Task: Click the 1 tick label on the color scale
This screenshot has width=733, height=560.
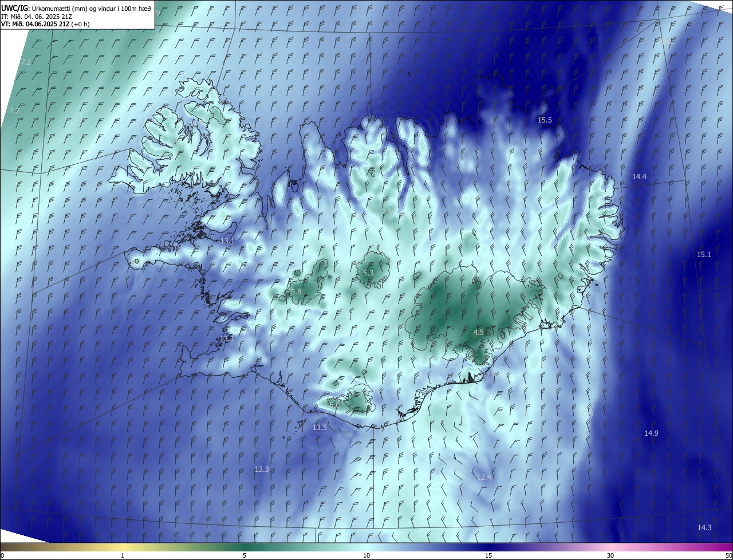Action: click(123, 556)
